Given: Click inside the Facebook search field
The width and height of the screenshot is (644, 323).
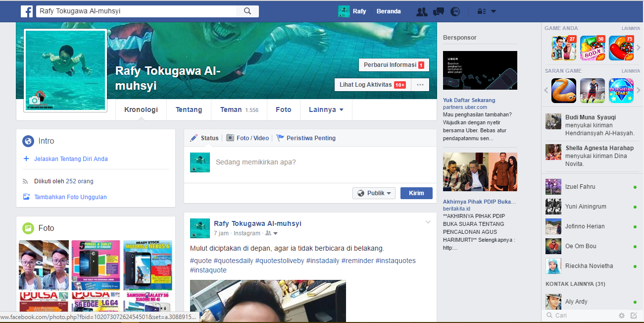Looking at the screenshot, I should [136, 11].
